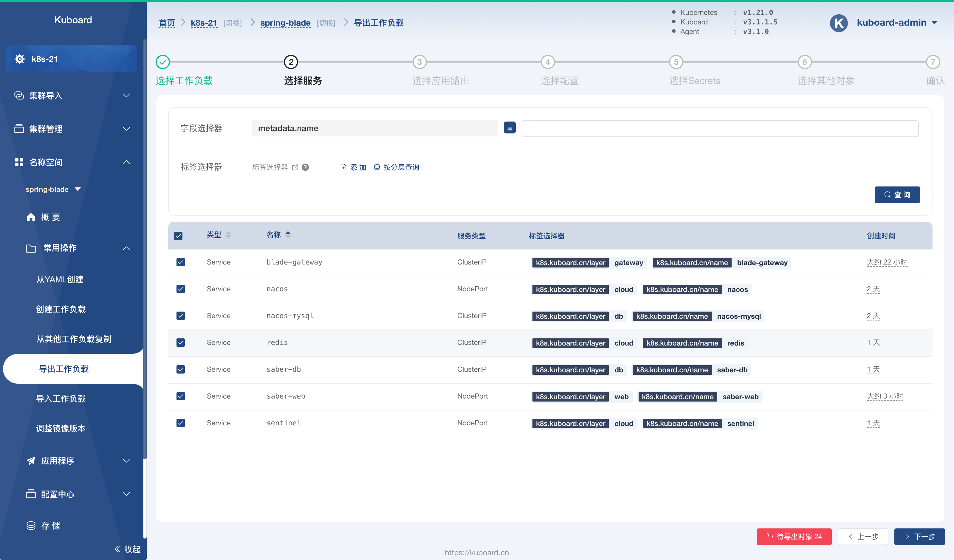Expand the 集群管理 menu chevron

point(126,129)
